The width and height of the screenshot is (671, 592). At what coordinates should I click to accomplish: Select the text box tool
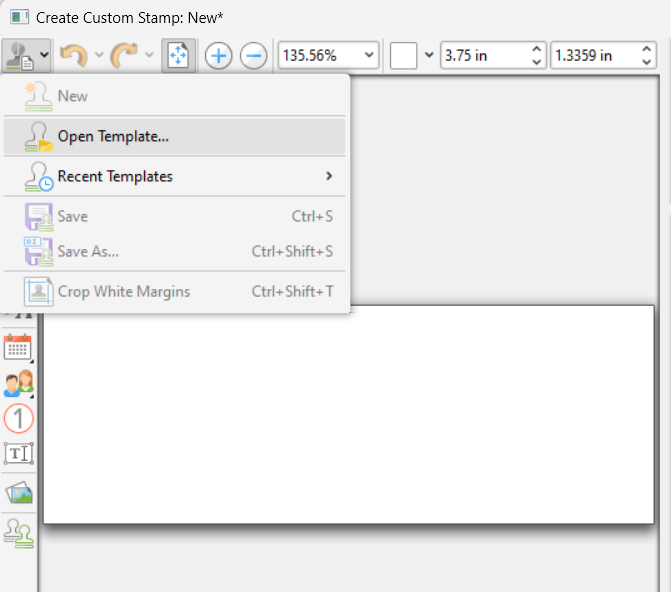[x=18, y=454]
